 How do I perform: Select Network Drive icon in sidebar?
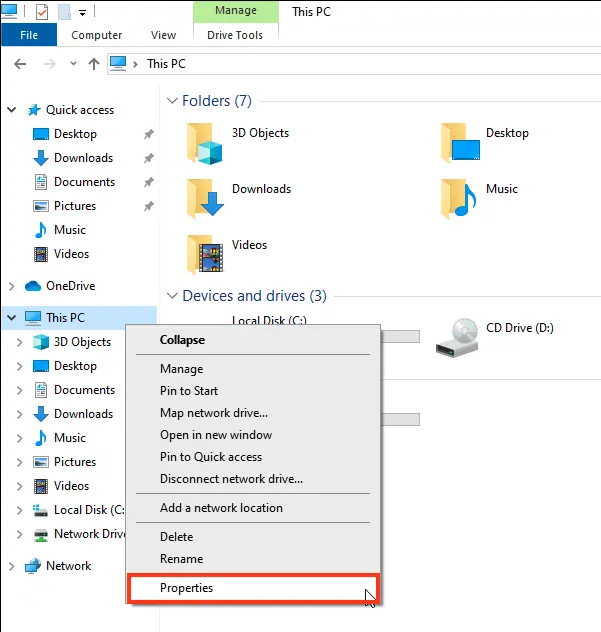click(41, 534)
